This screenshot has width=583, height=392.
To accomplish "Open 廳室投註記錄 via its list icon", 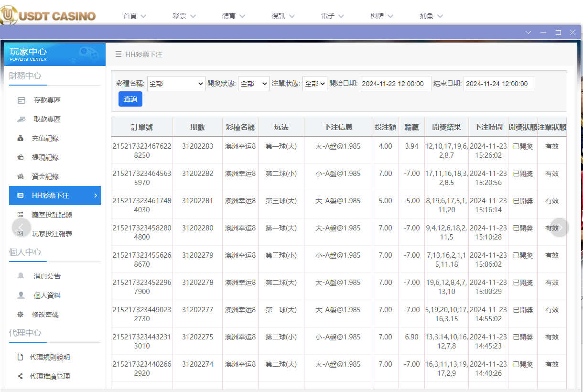I will pos(20,215).
